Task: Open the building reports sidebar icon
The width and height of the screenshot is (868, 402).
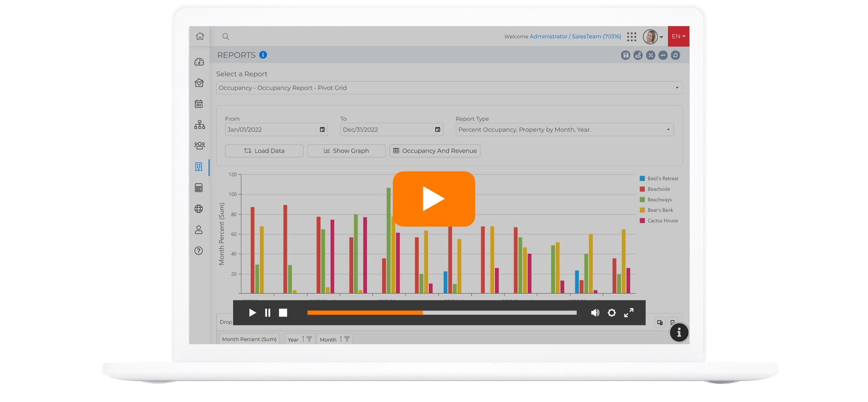Action: click(x=199, y=167)
